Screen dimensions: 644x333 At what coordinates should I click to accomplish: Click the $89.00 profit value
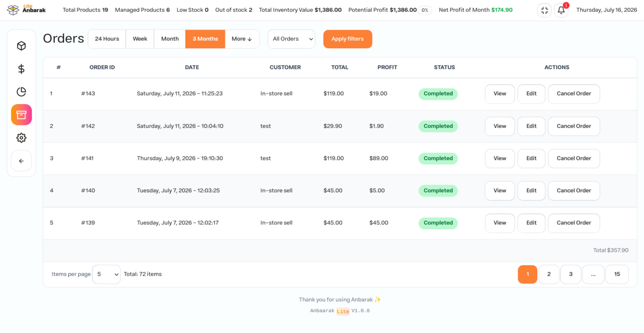click(378, 158)
